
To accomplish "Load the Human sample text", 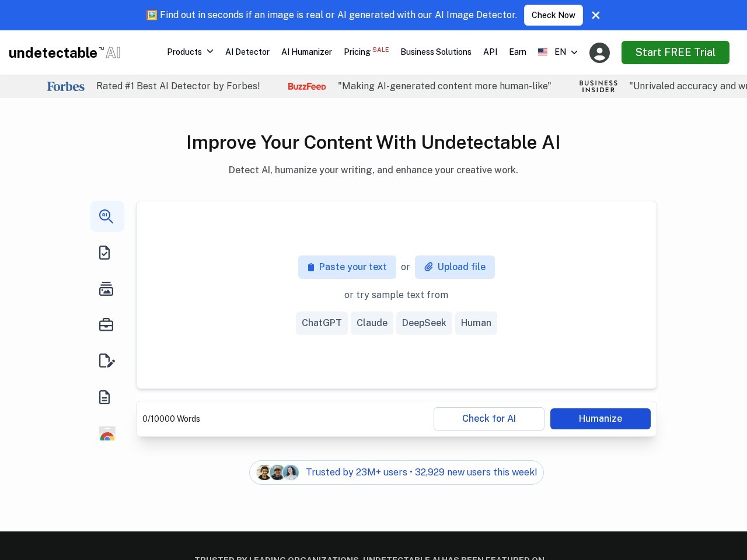I will [x=476, y=323].
